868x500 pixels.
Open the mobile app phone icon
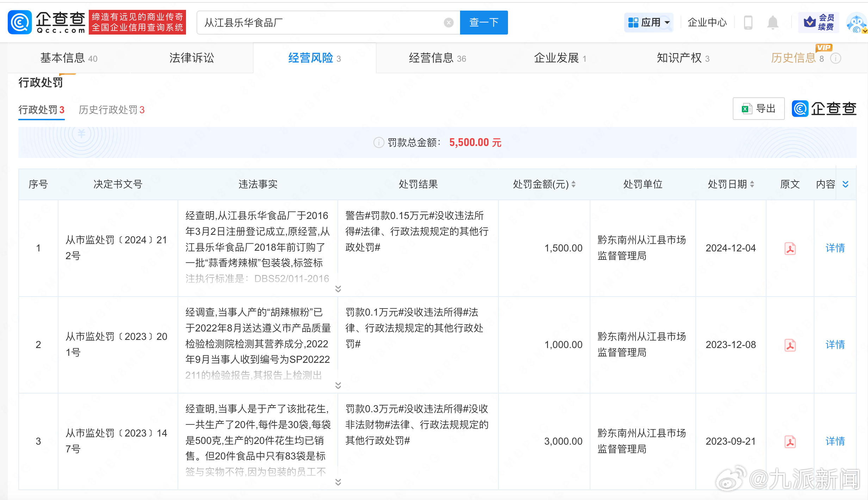pos(748,23)
